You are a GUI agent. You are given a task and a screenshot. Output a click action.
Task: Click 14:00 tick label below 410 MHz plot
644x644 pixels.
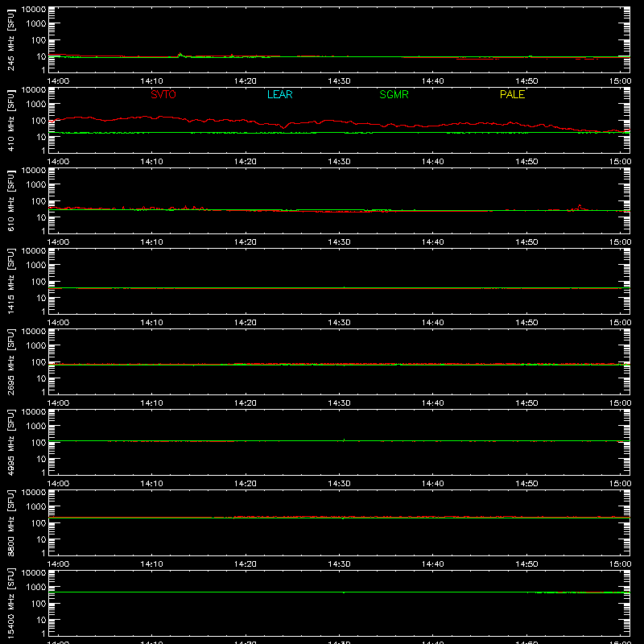coord(58,162)
